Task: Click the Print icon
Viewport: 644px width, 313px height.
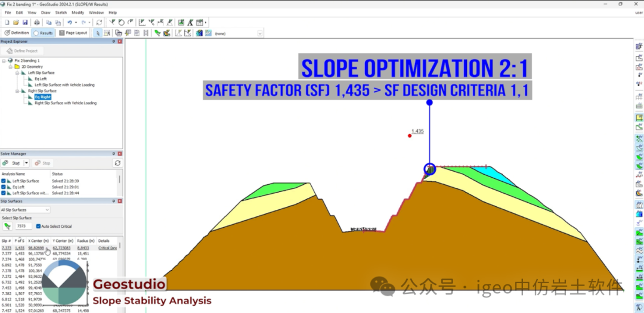Action: (37, 22)
